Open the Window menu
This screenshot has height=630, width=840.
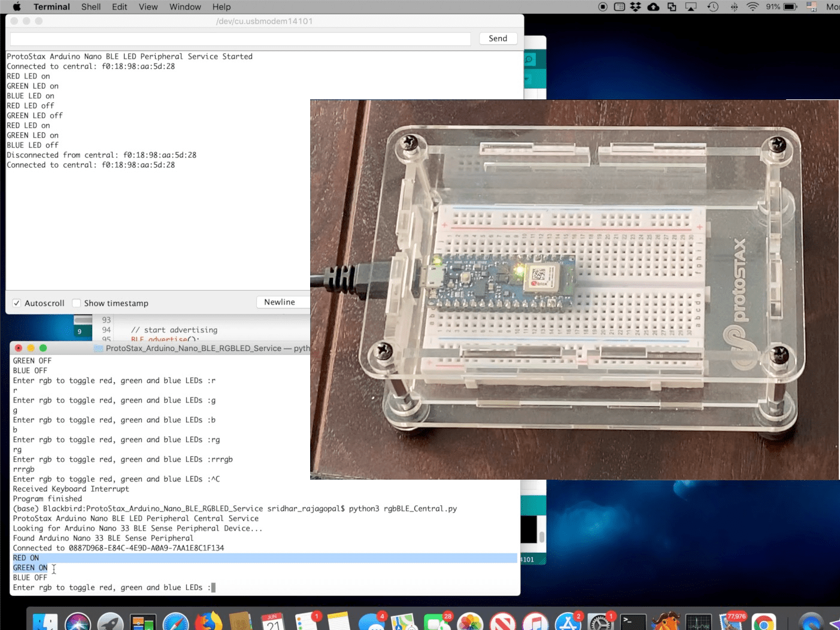[x=185, y=7]
